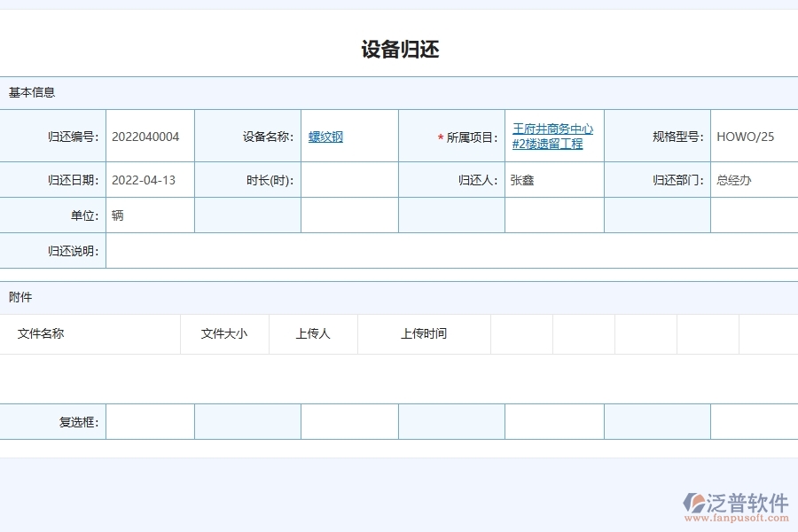
Task: Select the 归还编号 value 2022040004
Action: tap(147, 136)
